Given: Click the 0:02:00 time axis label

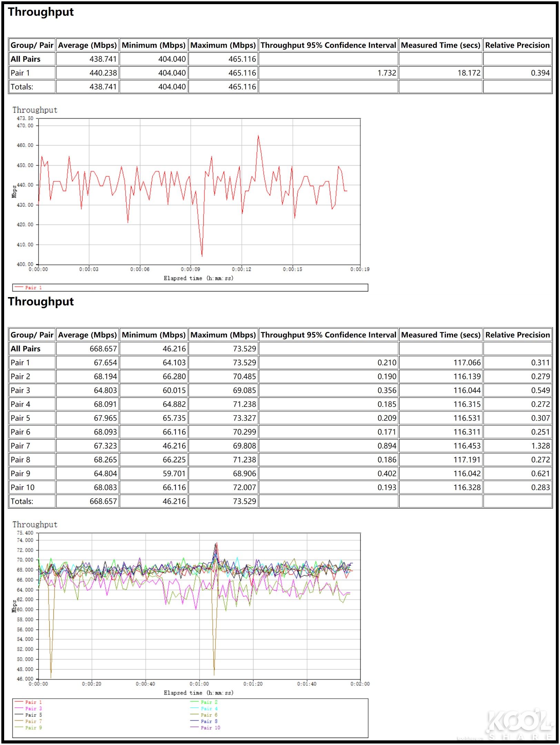Looking at the screenshot, I should (360, 684).
